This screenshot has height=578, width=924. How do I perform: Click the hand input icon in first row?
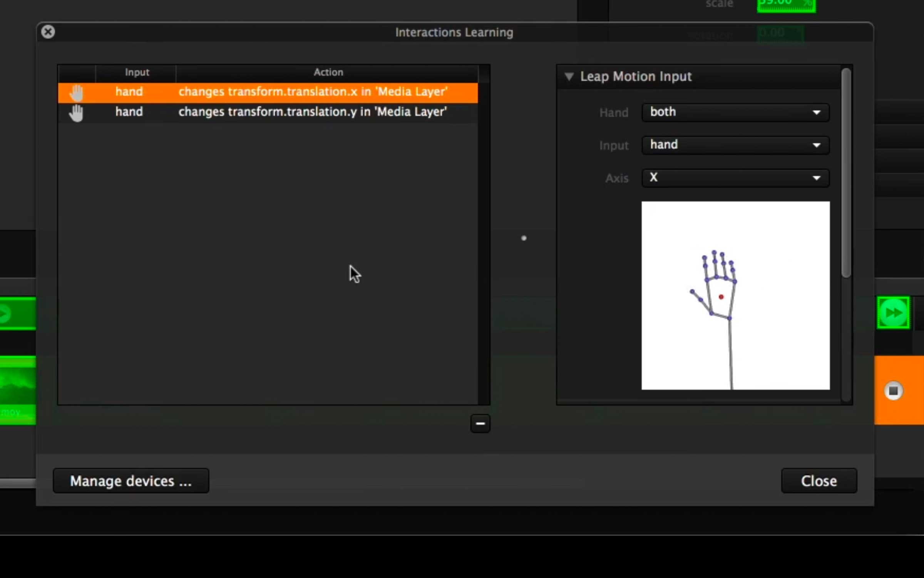point(75,91)
